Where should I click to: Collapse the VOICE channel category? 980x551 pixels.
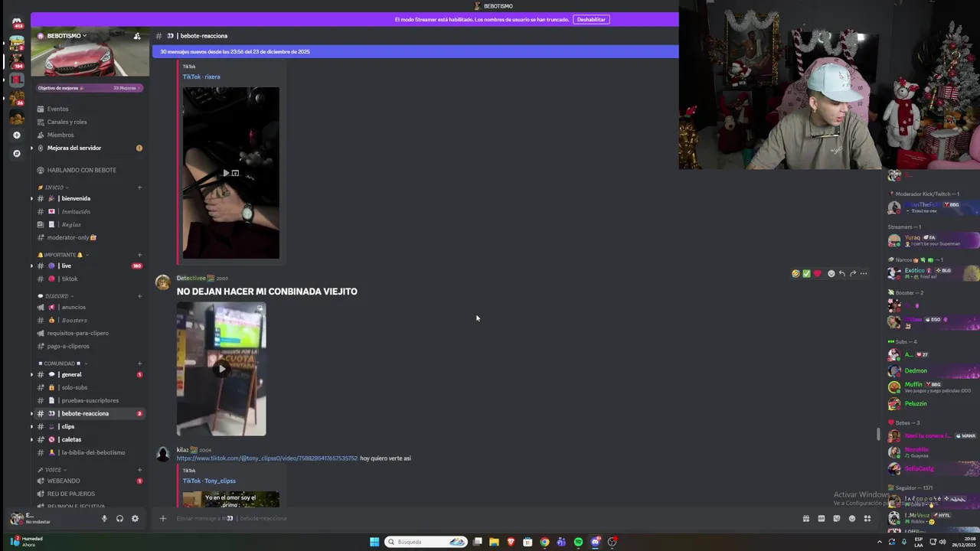tap(52, 470)
